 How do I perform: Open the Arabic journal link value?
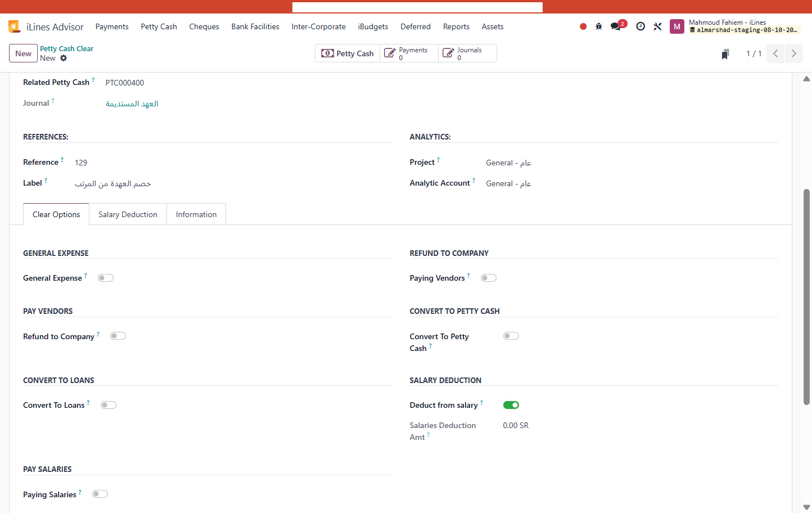coord(132,103)
